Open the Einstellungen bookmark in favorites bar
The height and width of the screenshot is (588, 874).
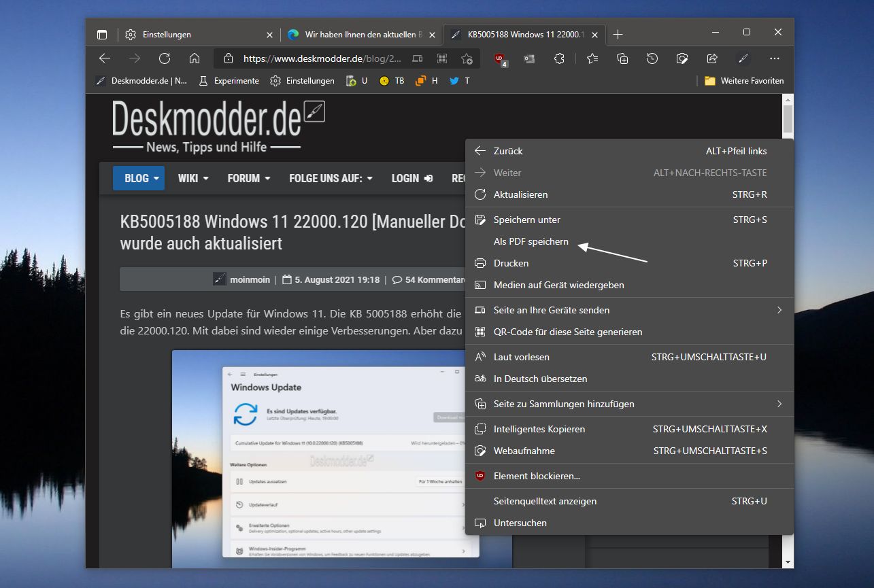tap(302, 81)
